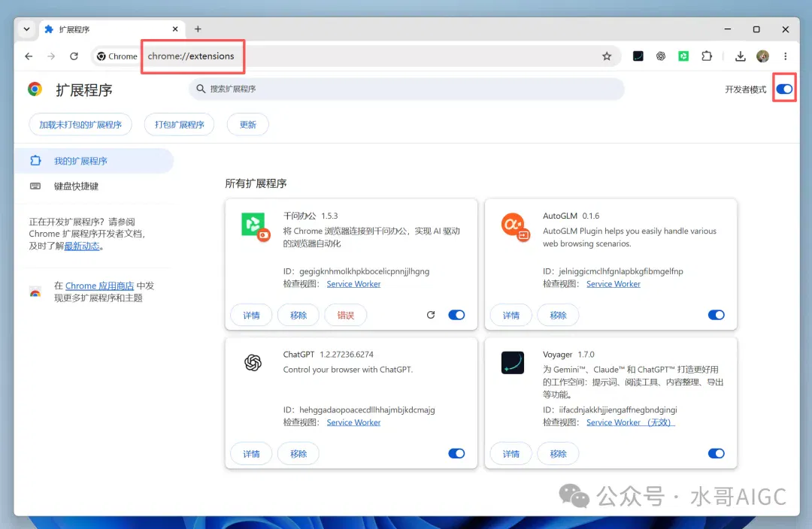The height and width of the screenshot is (529, 812).
Task: Go back with the browser back arrow
Action: click(29, 56)
